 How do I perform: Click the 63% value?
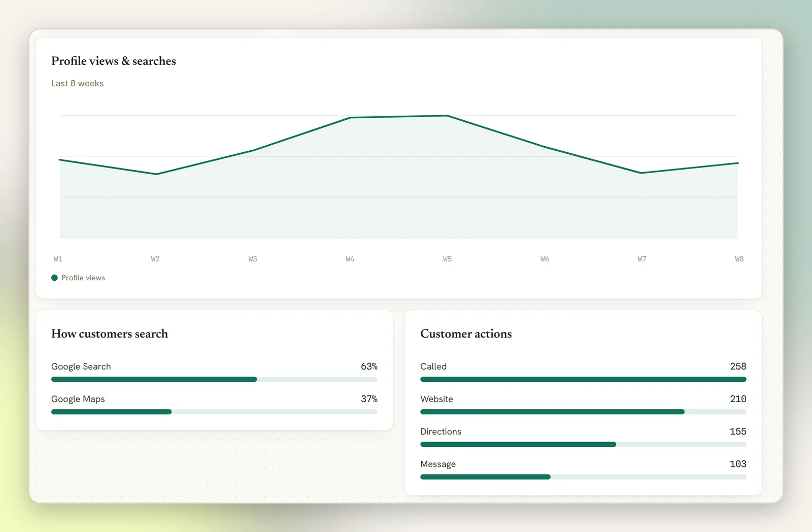pos(369,367)
